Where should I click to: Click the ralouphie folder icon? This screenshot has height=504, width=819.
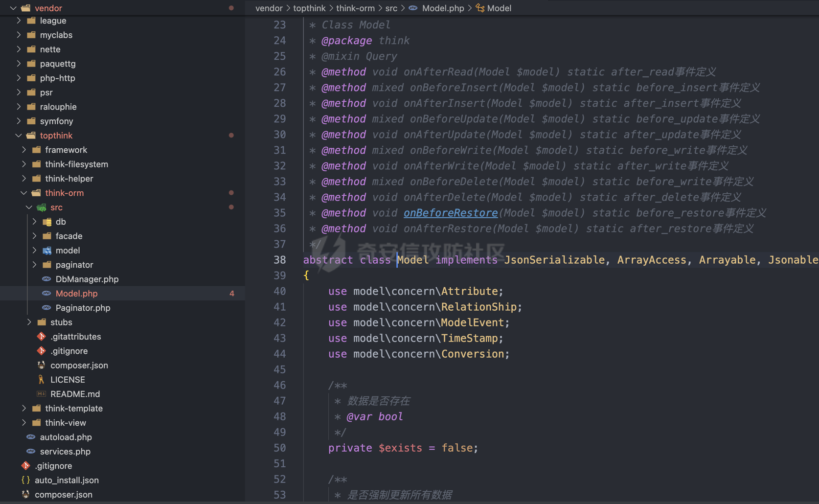pos(31,107)
